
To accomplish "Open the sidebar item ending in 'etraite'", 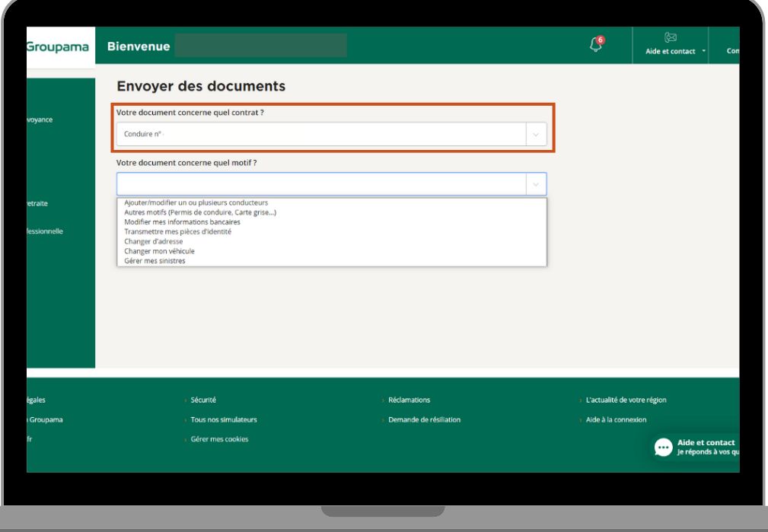I will (37, 203).
